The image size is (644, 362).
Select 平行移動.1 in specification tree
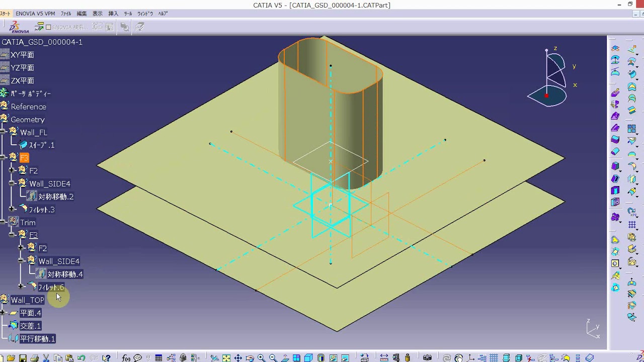(x=37, y=339)
